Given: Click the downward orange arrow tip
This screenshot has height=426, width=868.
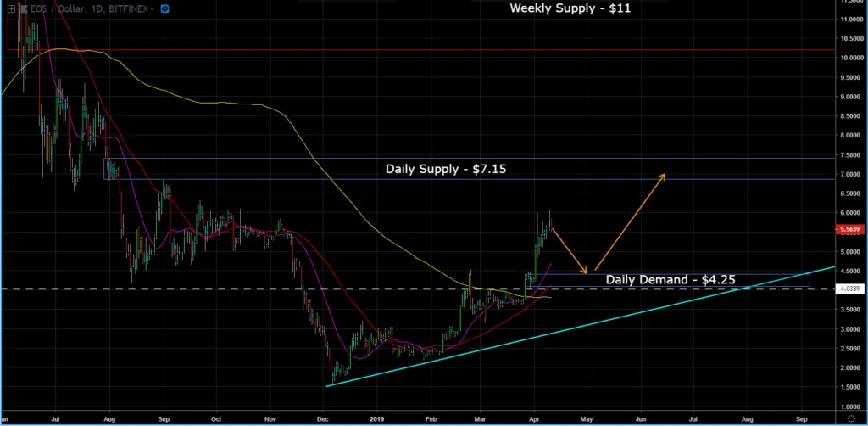Looking at the screenshot, I should coord(588,271).
